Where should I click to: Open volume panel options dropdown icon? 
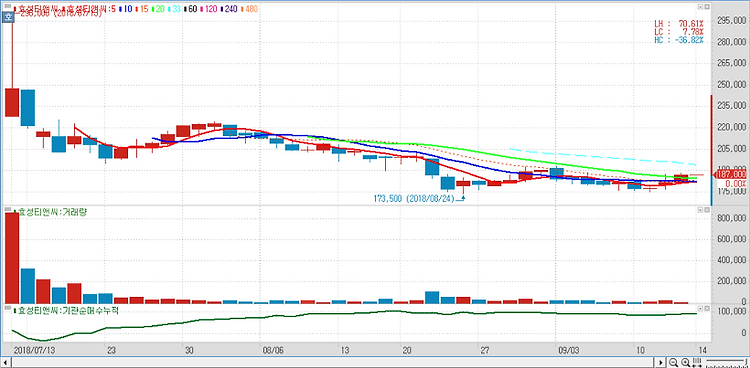click(700, 210)
